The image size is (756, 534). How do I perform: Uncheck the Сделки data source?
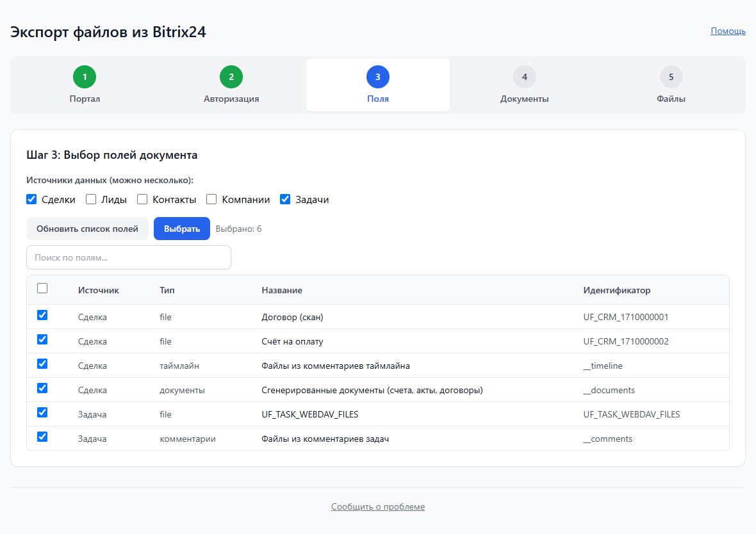point(31,199)
